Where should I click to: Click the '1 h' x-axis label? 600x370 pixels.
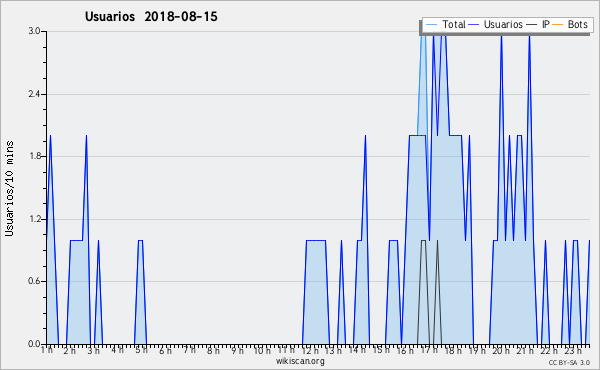point(47,350)
